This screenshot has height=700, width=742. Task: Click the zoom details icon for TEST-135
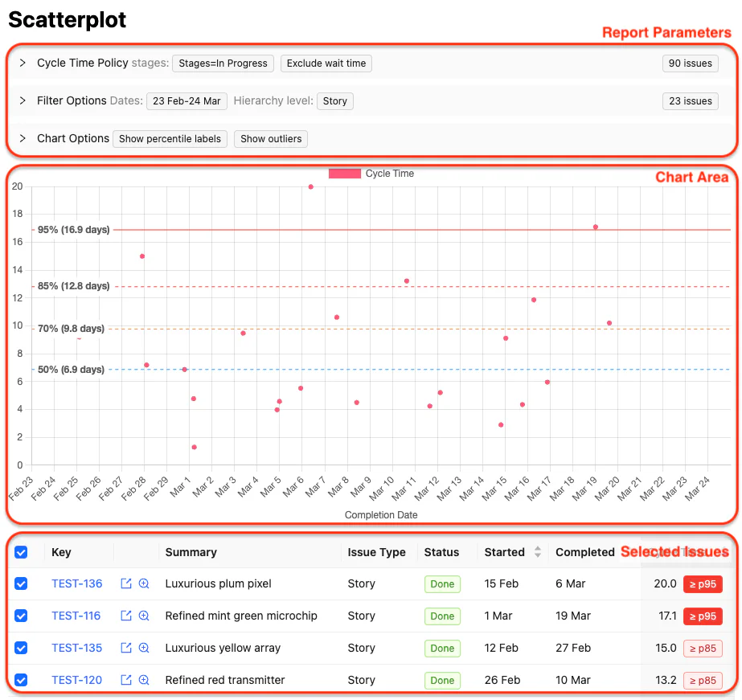[x=144, y=648]
